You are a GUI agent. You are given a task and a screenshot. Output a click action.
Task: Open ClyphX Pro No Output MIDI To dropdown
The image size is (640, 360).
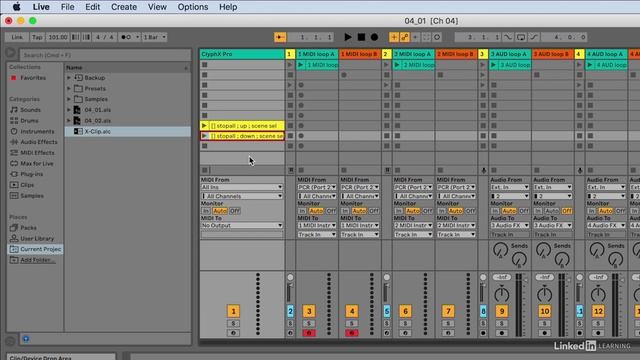point(242,225)
